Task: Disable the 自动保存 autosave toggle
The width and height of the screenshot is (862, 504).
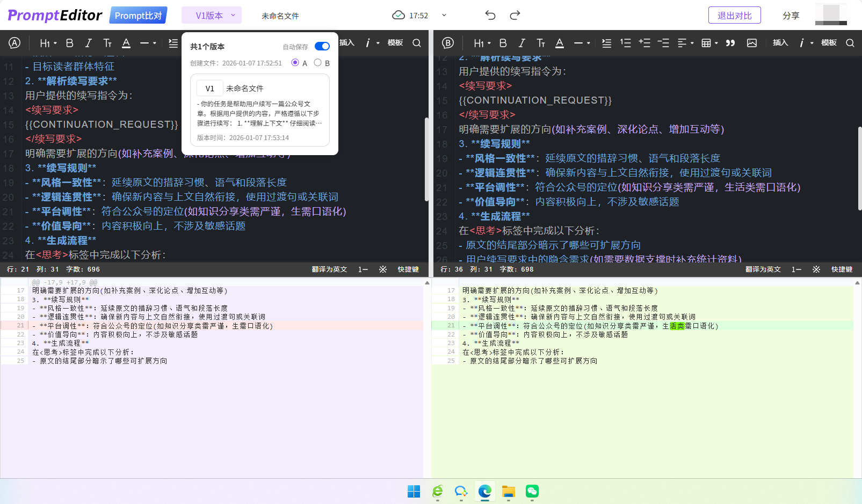Action: [322, 46]
